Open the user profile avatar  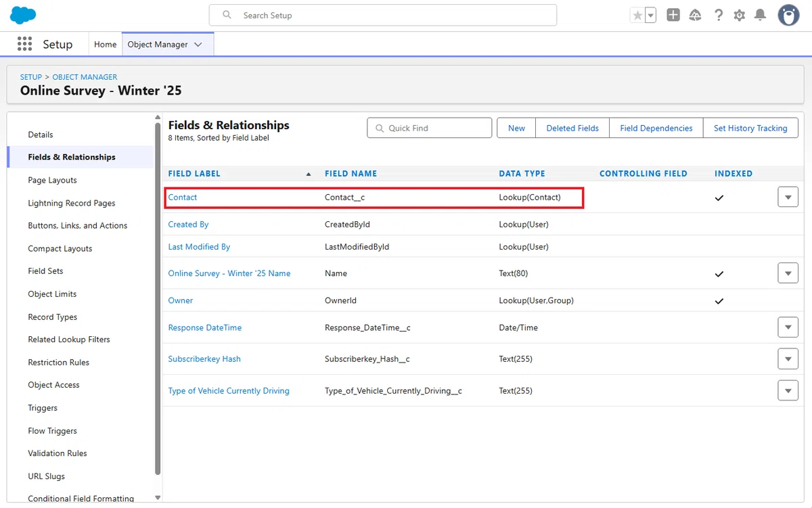[x=788, y=15]
